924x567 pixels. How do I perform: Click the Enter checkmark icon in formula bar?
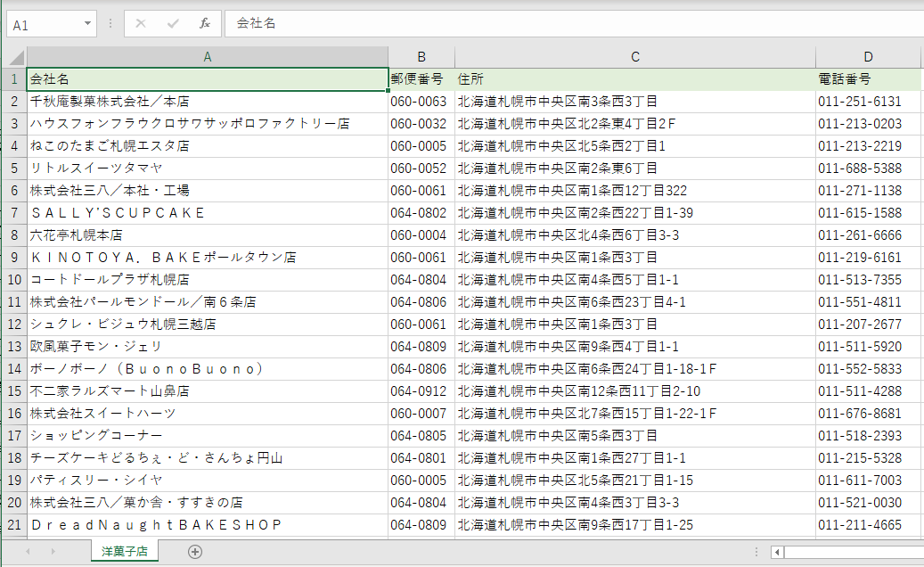pyautogui.click(x=173, y=24)
